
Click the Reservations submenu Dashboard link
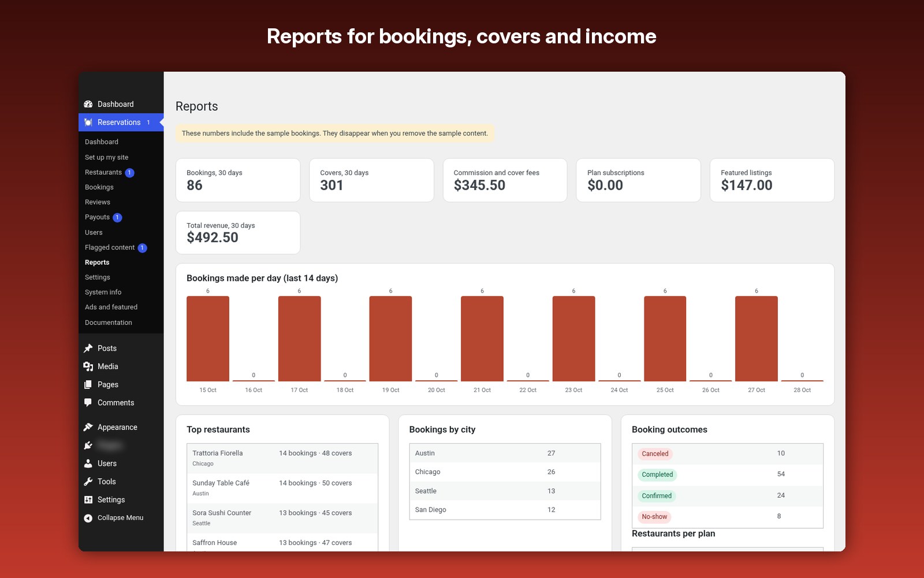[102, 142]
